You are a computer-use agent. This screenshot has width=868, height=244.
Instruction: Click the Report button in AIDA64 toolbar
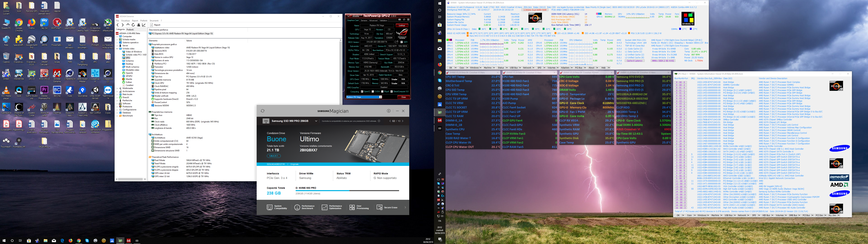(x=156, y=25)
